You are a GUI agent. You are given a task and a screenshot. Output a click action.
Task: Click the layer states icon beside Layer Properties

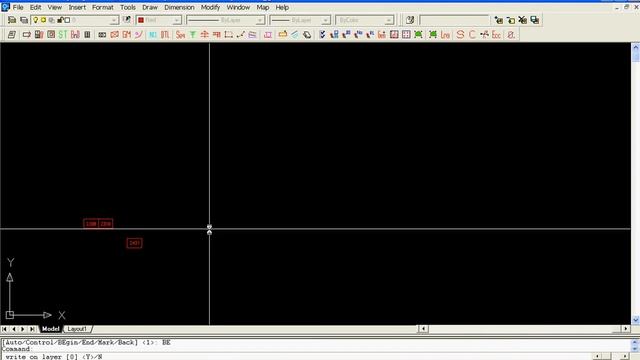(x=24, y=20)
